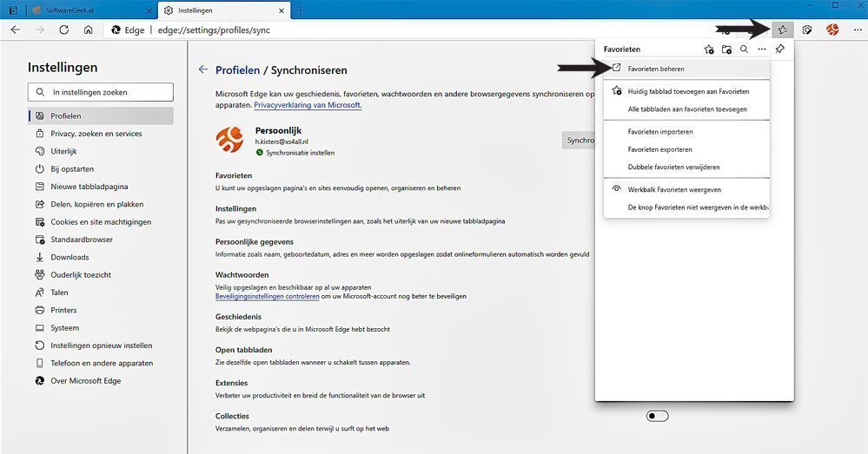Open Systeem settings
Screen dimensions: 868x454
(101, 328)
